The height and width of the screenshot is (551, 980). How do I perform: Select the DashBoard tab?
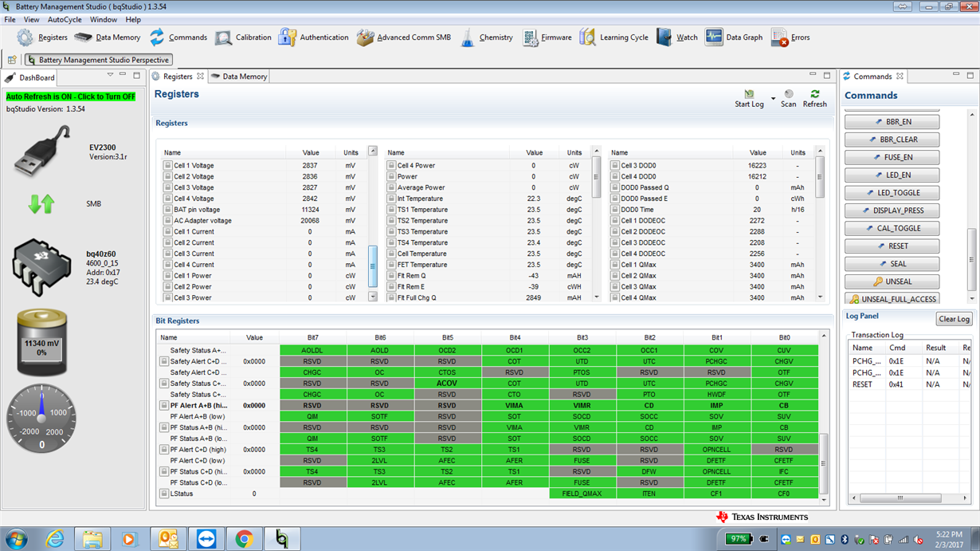[30, 77]
